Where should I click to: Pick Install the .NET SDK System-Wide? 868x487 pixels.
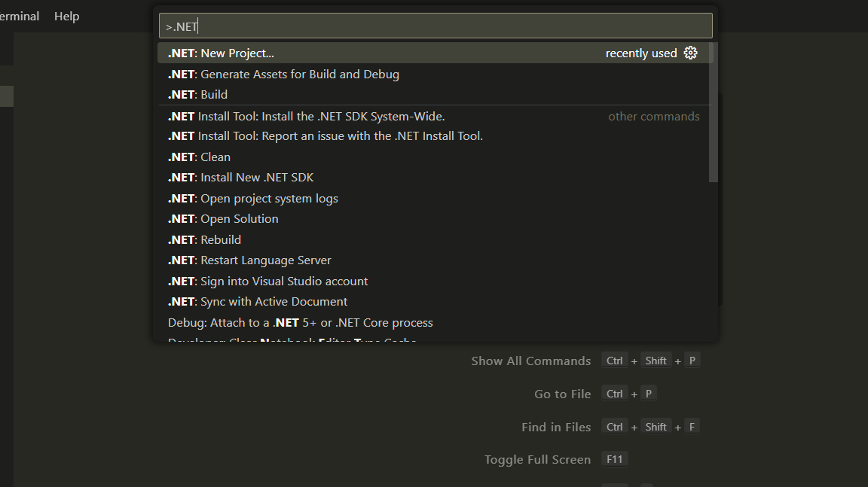coord(433,116)
